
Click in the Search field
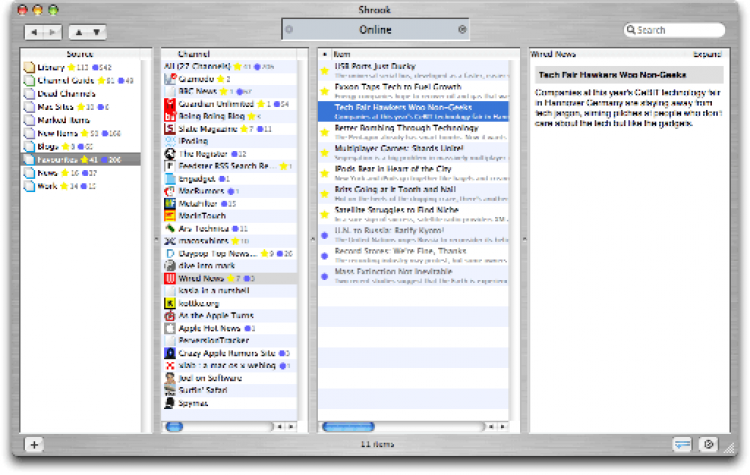(x=674, y=30)
